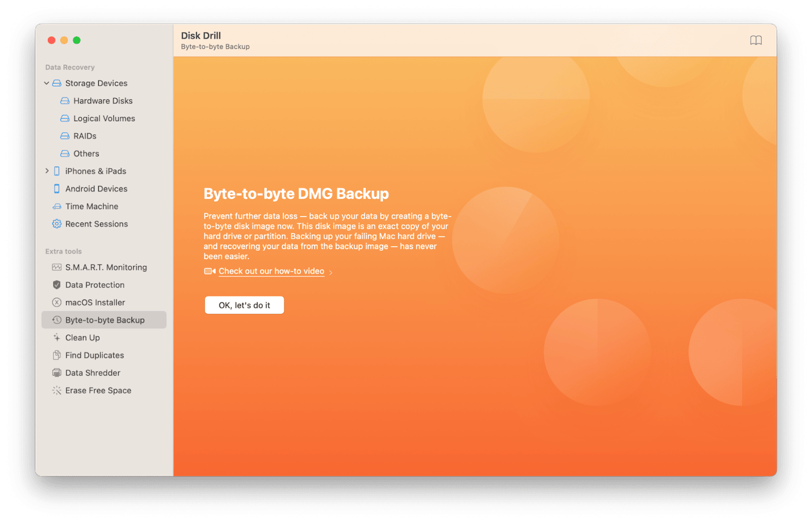Open the Data Shredder tool
812x523 pixels.
pos(91,373)
